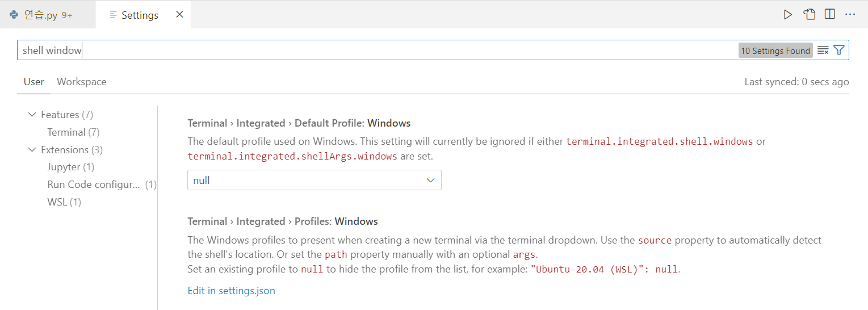Image resolution: width=868 pixels, height=310 pixels.
Task: Split the editor to the right
Action: point(829,15)
